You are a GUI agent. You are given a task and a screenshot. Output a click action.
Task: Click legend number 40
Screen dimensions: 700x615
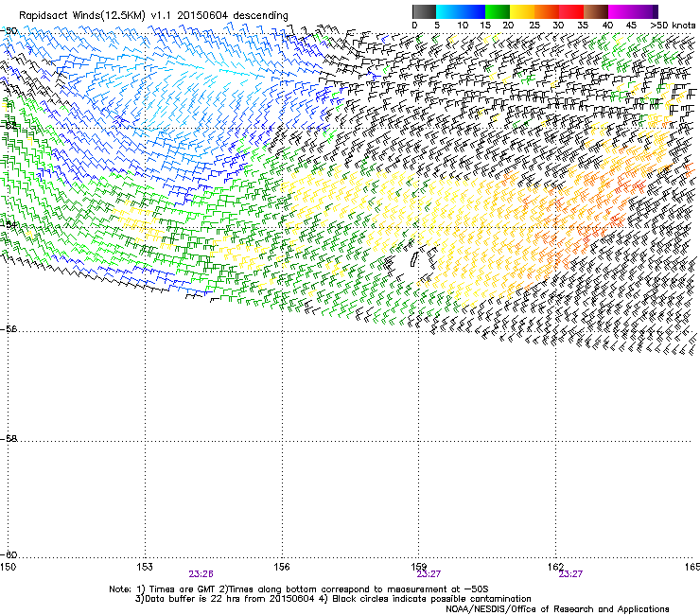[607, 26]
